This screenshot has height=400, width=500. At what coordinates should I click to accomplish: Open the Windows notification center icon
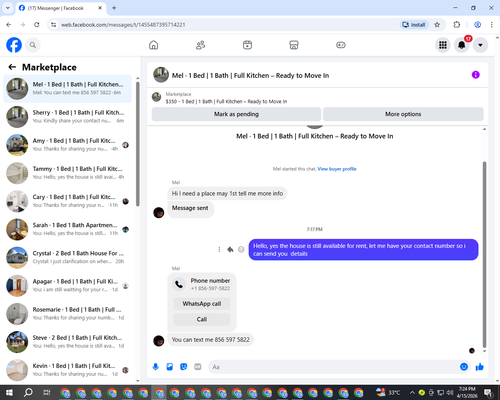point(488,392)
